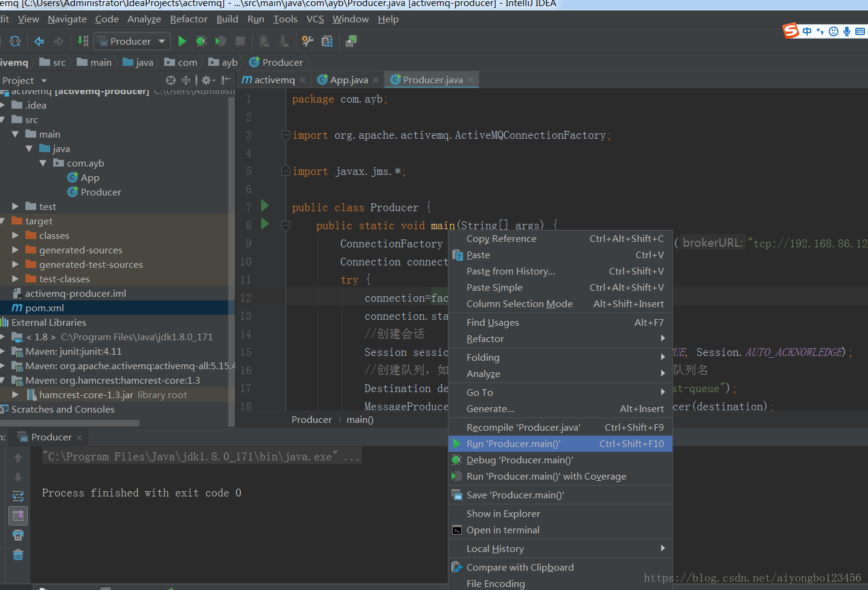Toggle Sogou punctuation mode icon
868x590 pixels.
[x=820, y=31]
